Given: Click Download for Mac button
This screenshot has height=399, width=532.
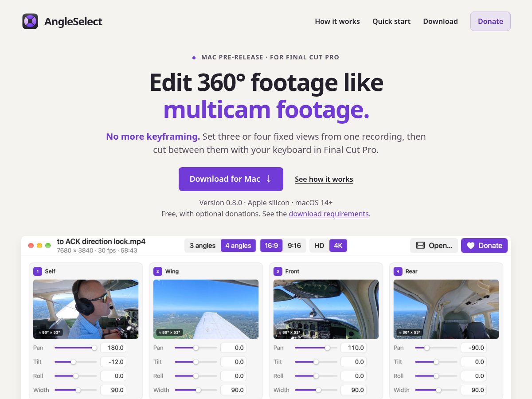Looking at the screenshot, I should pos(231,179).
